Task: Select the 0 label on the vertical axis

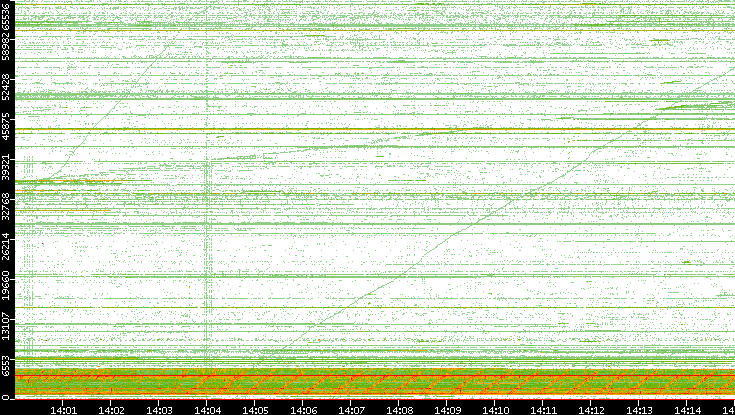Action: click(x=5, y=398)
